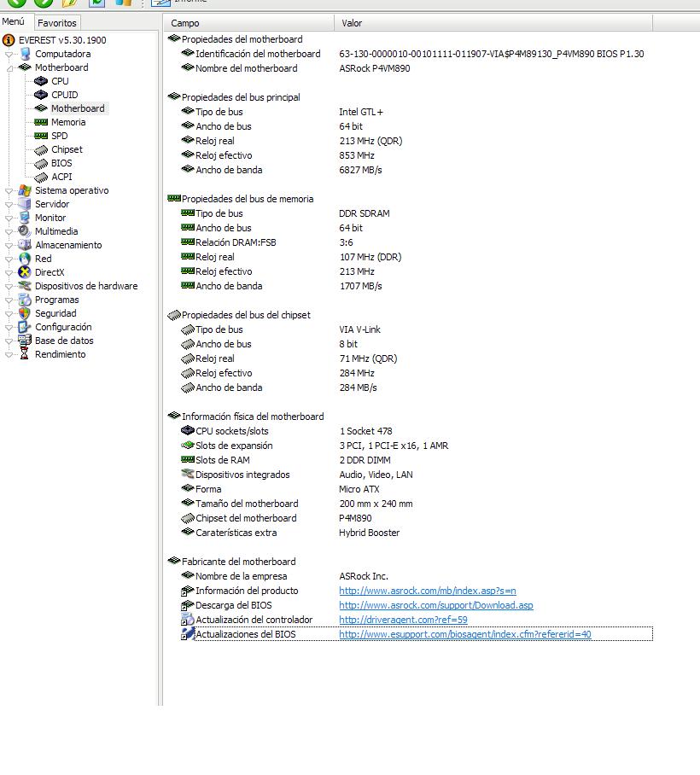
Task: Sort by the Campo column header
Action: [x=248, y=23]
